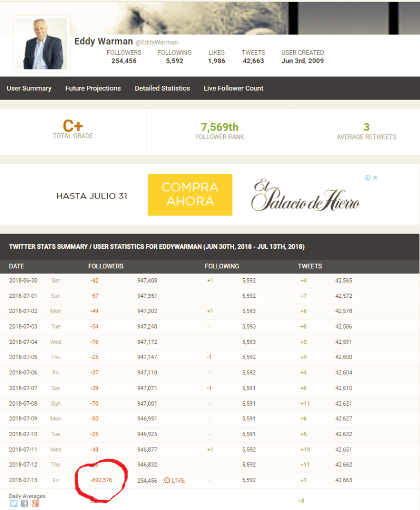Click the El Palacio de Hierro logo
This screenshot has width=420, height=510.
click(305, 196)
